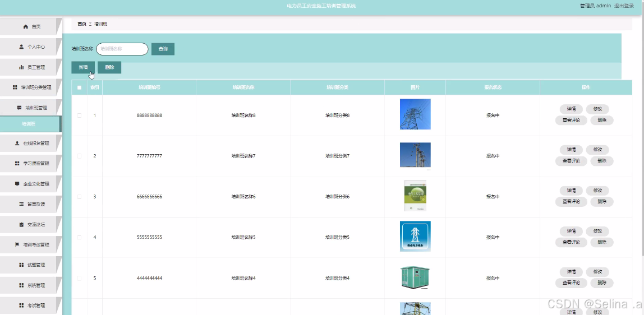Image resolution: width=644 pixels, height=315 pixels.
Task: Open 交流论坛 clipboard icon menu
Action: (31, 224)
